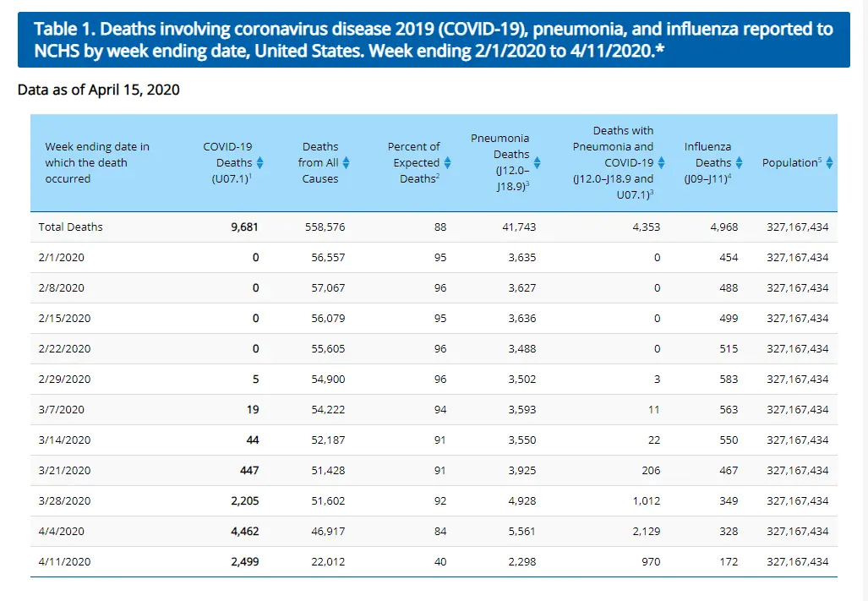Viewport: 868px width, 601px height.
Task: Select percent of expected deaths 40
Action: click(440, 562)
